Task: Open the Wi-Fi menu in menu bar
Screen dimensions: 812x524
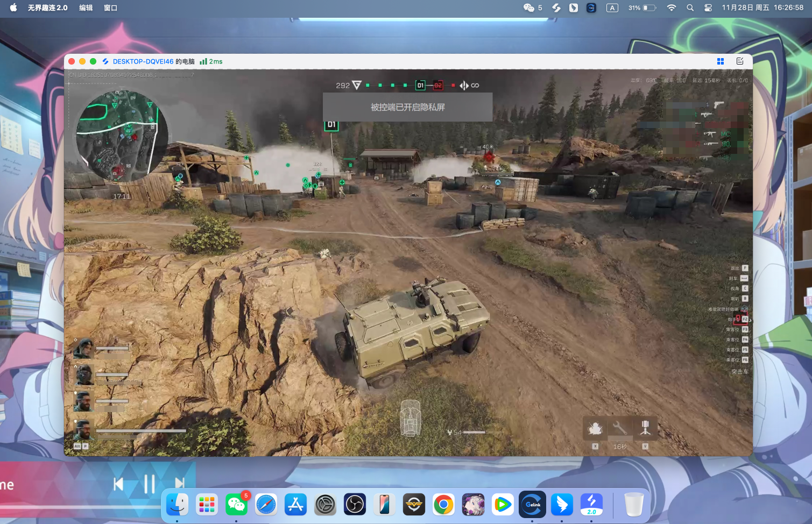Action: point(672,8)
